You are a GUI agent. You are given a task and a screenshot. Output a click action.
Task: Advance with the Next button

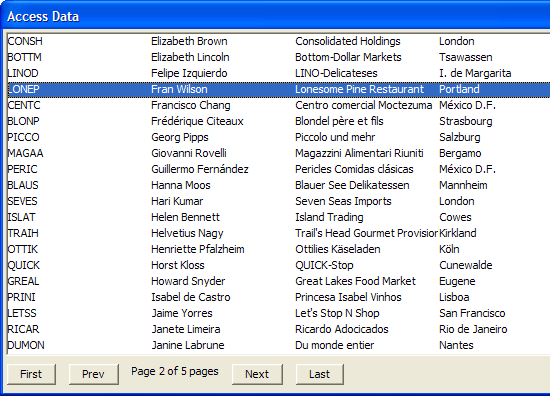pos(257,374)
